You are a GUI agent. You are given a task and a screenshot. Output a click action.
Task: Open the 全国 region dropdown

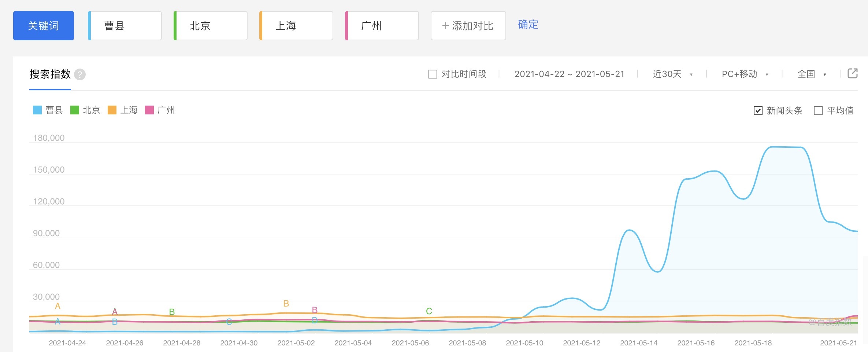(811, 74)
